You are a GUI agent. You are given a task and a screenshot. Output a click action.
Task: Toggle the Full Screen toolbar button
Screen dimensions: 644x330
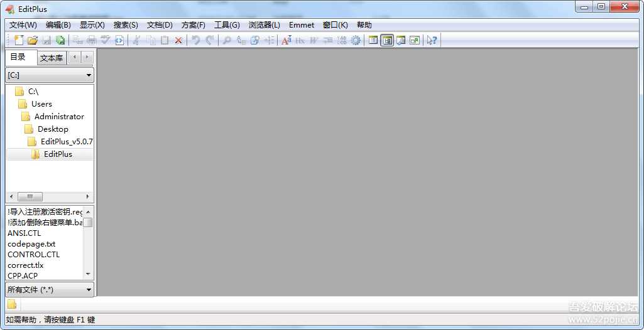[x=415, y=40]
